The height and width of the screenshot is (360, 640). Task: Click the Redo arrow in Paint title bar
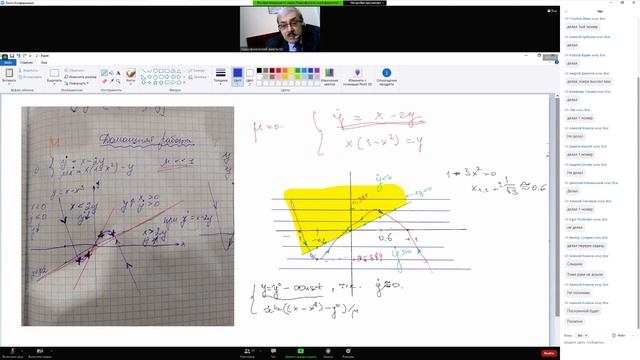pyautogui.click(x=24, y=56)
